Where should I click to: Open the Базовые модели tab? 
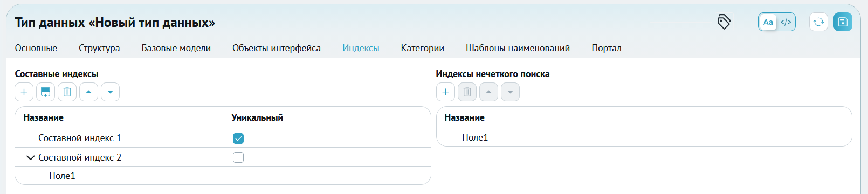(x=176, y=48)
